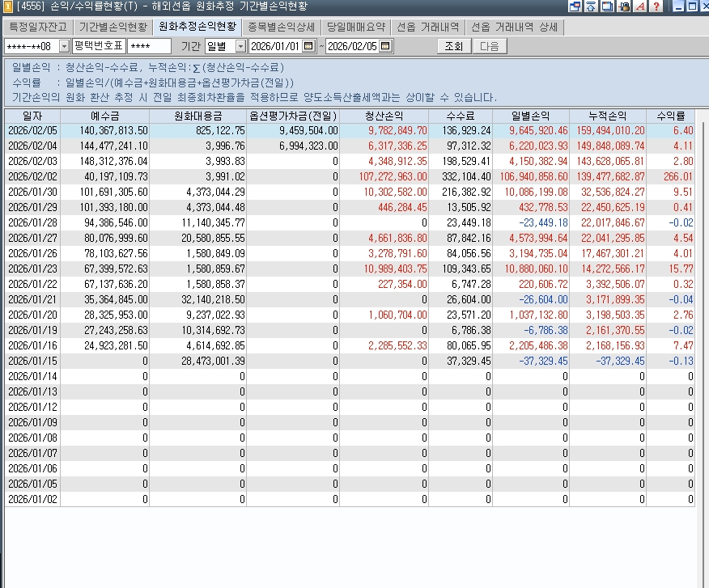Click the return rate value 266.01
The width and height of the screenshot is (709, 588).
coord(677,176)
